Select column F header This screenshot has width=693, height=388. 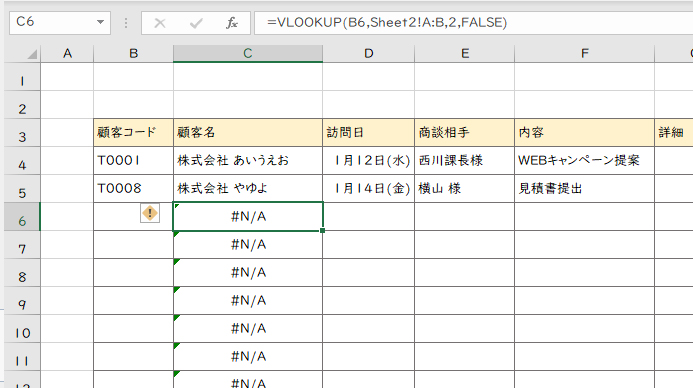click(584, 53)
